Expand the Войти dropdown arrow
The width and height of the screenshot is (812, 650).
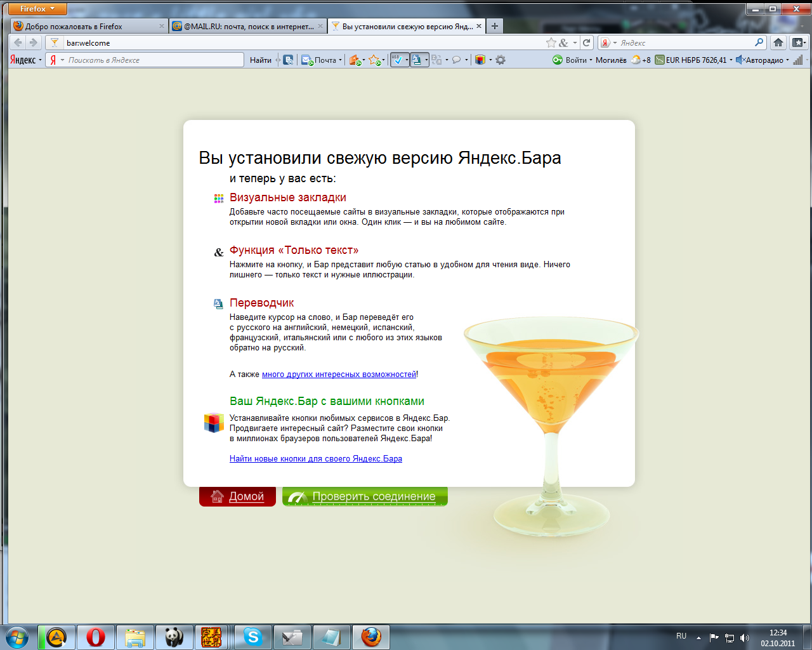tap(591, 60)
